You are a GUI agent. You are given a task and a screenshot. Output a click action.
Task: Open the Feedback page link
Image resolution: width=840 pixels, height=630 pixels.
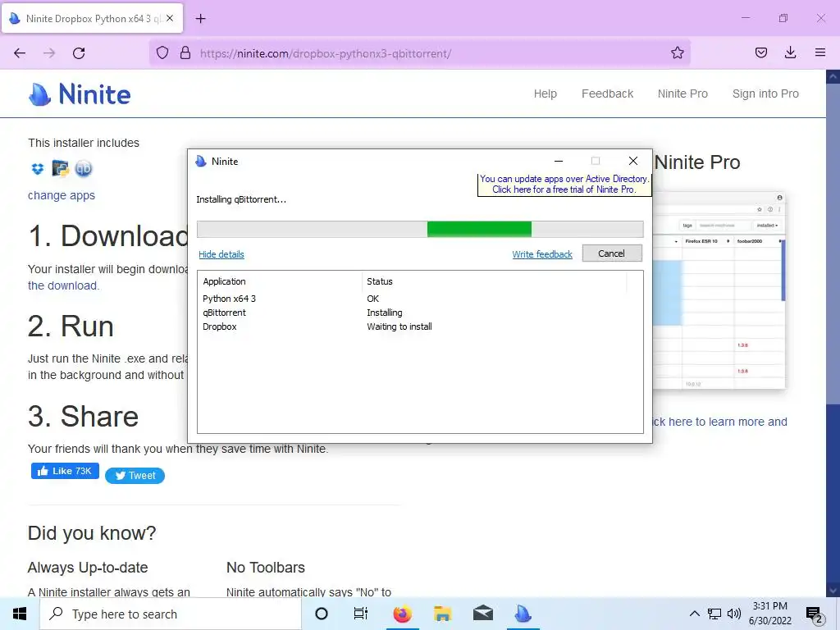608,94
